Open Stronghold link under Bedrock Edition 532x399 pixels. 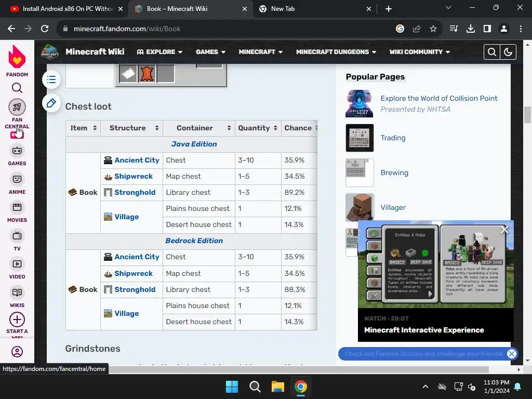click(135, 289)
